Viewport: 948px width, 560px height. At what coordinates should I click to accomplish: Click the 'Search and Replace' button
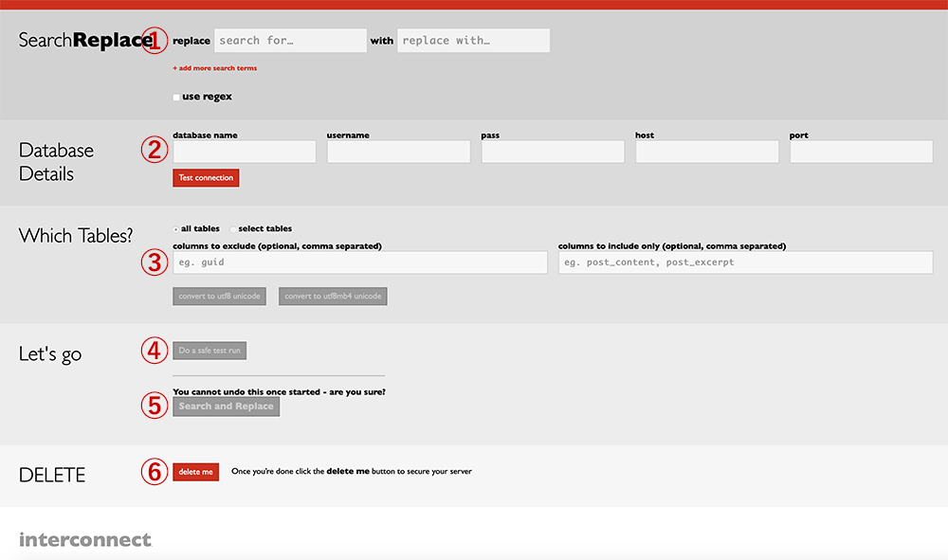[226, 406]
